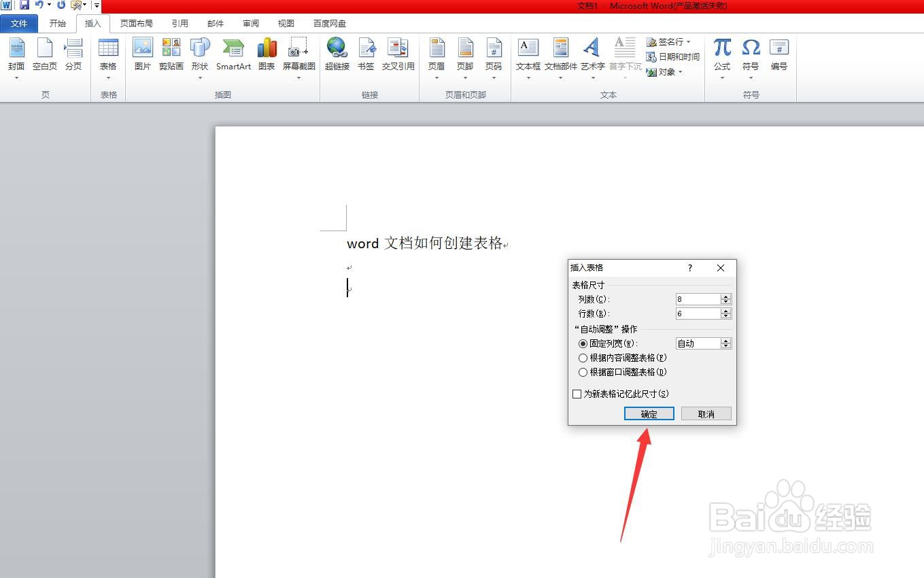Expand the 页码 dropdown
Viewport: 924px width, 578px height.
click(x=494, y=77)
